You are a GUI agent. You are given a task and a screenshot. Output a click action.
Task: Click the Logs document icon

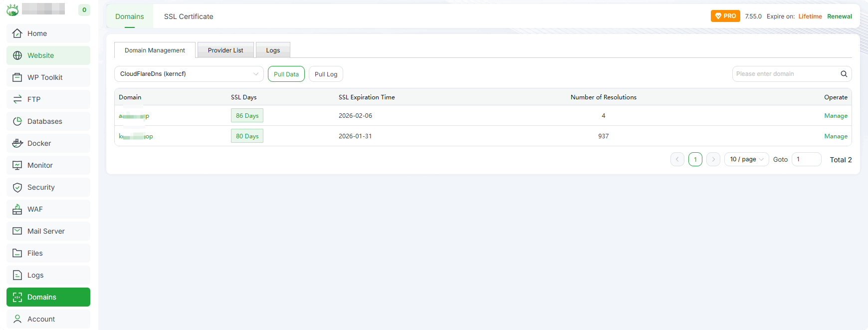17,275
